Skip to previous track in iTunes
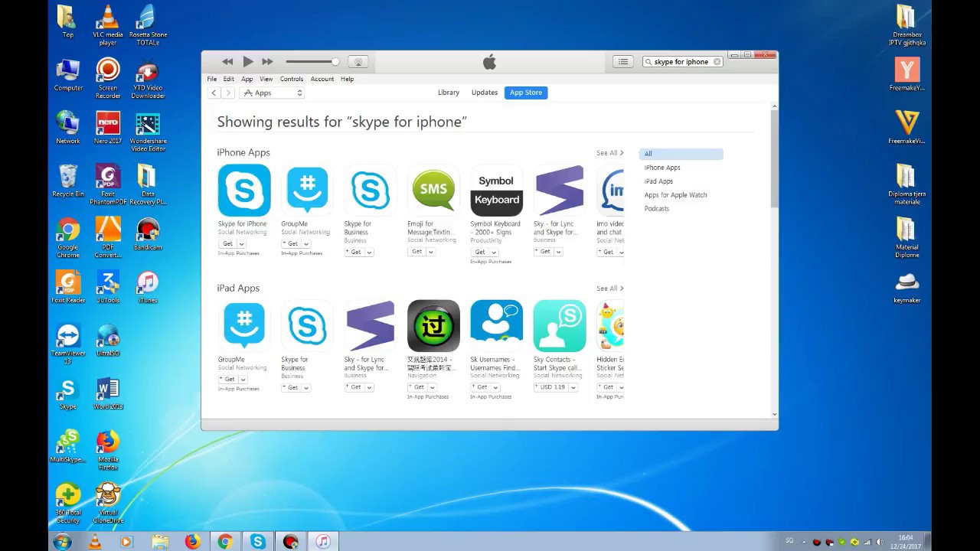The width and height of the screenshot is (980, 551). point(227,61)
